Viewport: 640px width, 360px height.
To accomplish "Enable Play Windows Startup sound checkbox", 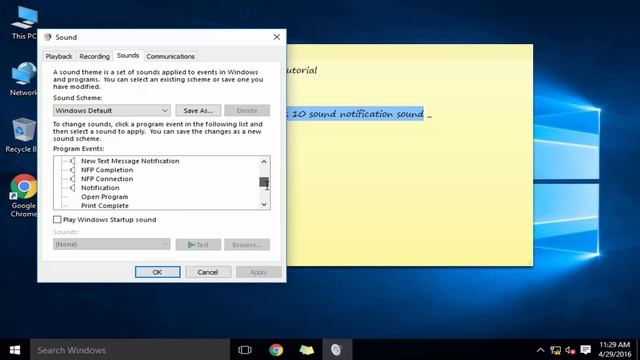I will pos(57,220).
